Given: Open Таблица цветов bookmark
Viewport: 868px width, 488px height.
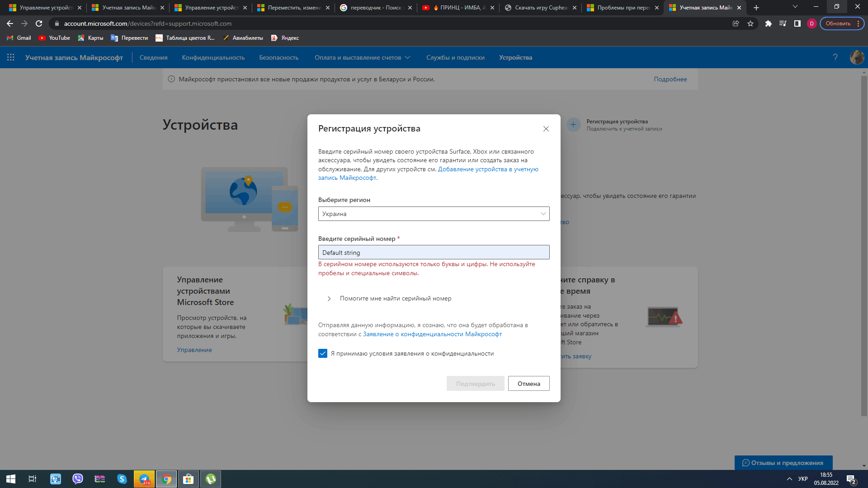Looking at the screenshot, I should pos(185,38).
